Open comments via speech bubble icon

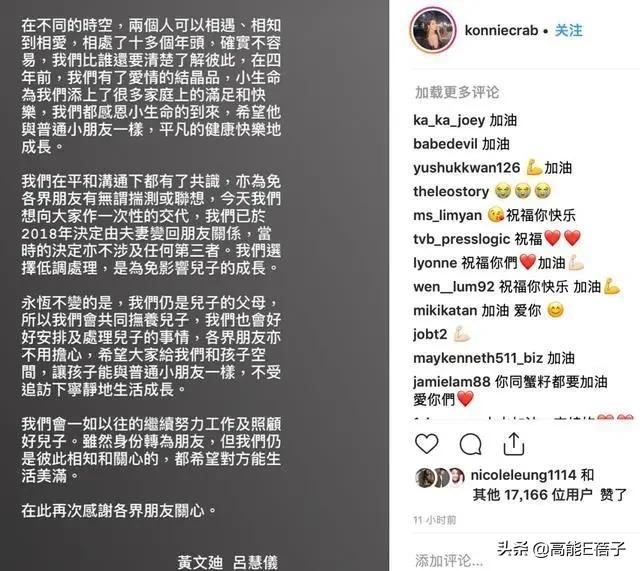coord(471,444)
